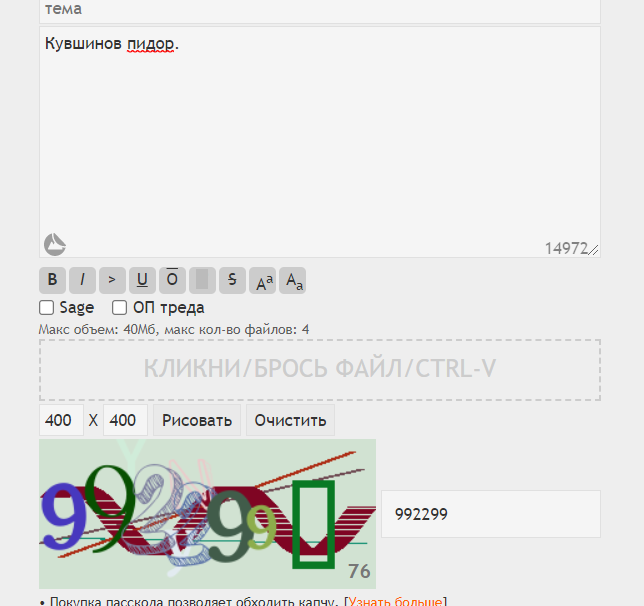Click the captcha answer field with 992299

click(x=491, y=514)
